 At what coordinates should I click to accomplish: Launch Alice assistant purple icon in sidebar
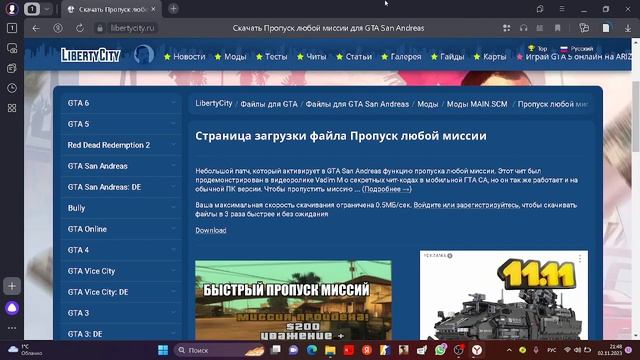(x=12, y=308)
